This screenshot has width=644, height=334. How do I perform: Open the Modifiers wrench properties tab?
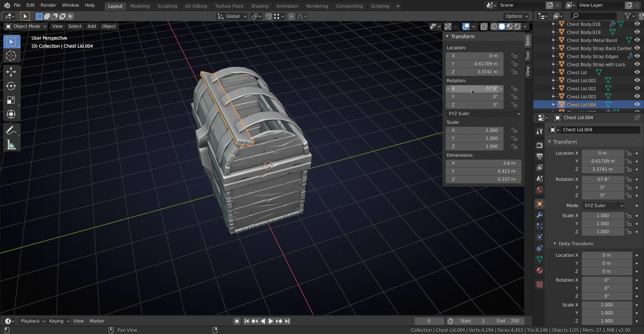pyautogui.click(x=539, y=215)
